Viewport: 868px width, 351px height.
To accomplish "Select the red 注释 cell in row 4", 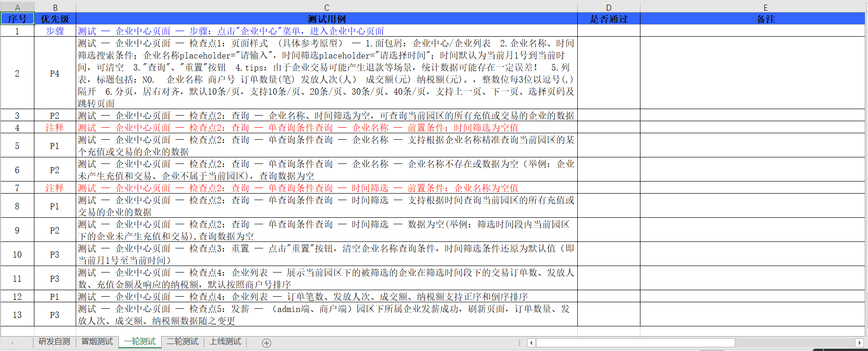I will (x=55, y=128).
